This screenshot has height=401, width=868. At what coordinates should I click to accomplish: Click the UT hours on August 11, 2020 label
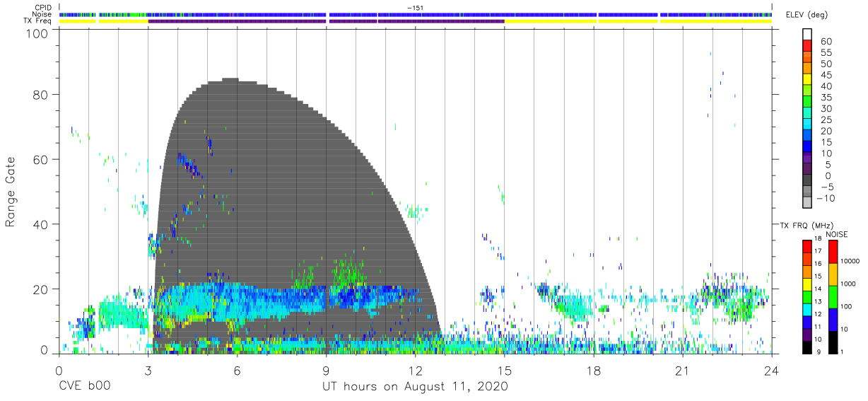point(415,387)
